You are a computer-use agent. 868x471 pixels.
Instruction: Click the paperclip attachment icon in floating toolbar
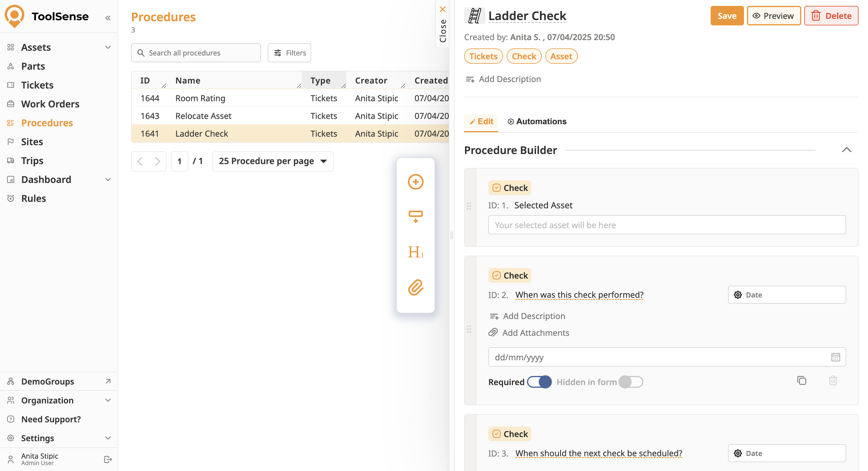click(x=415, y=287)
